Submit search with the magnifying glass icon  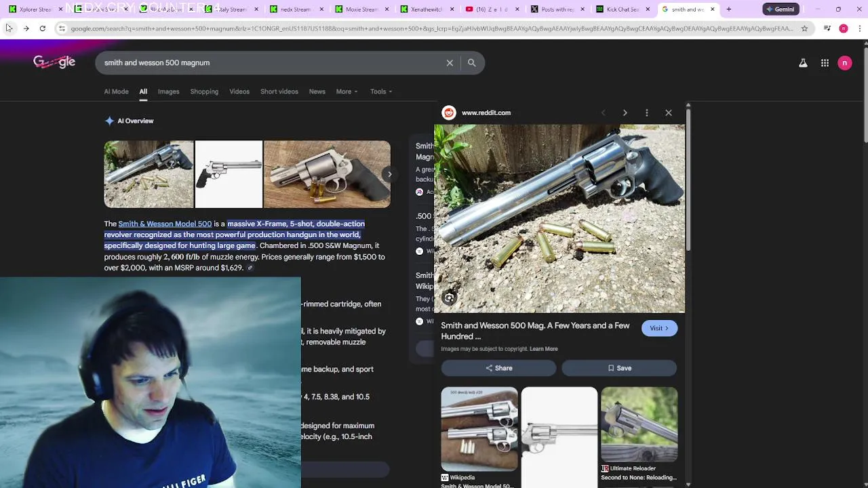471,62
